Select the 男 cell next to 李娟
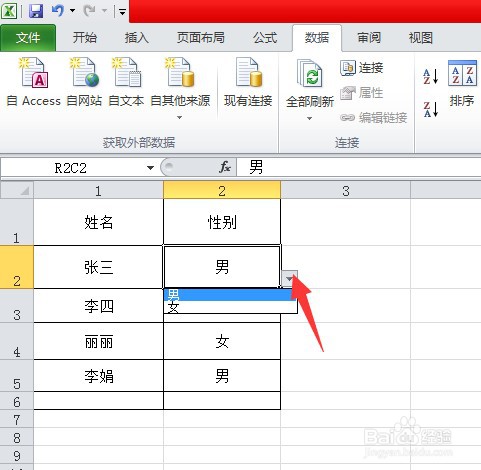This screenshot has height=470, width=481. [222, 375]
